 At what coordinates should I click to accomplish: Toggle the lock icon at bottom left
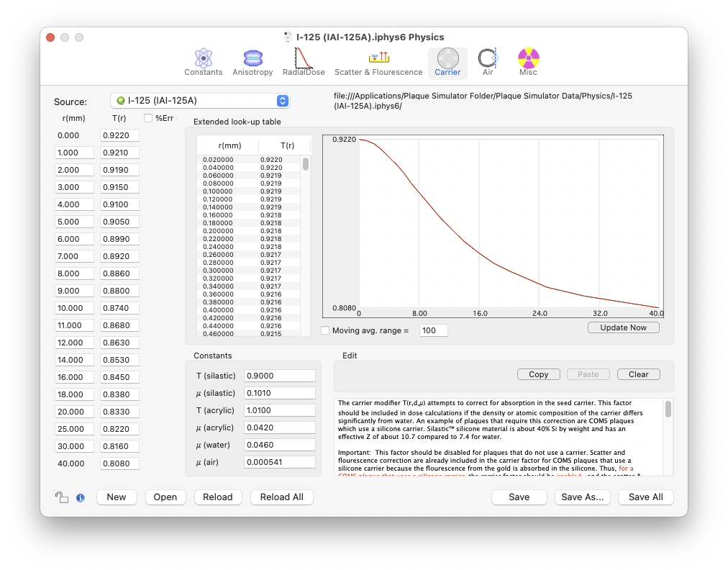click(61, 497)
